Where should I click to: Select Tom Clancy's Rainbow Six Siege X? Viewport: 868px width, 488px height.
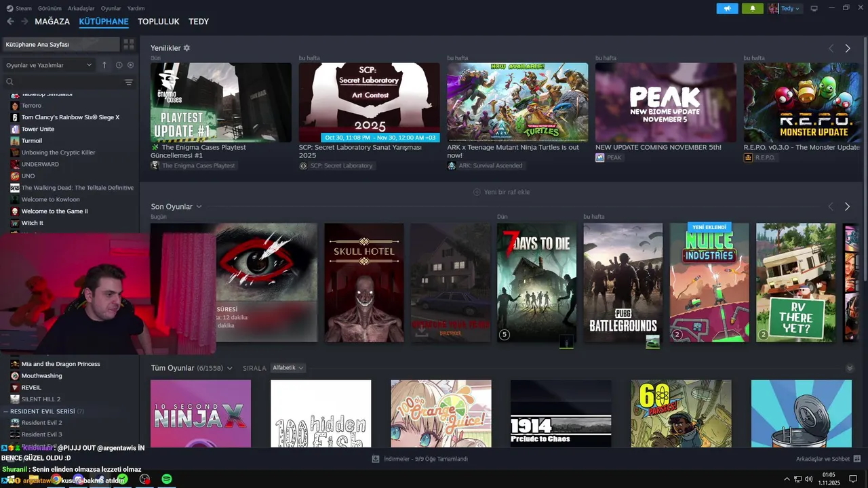point(70,117)
